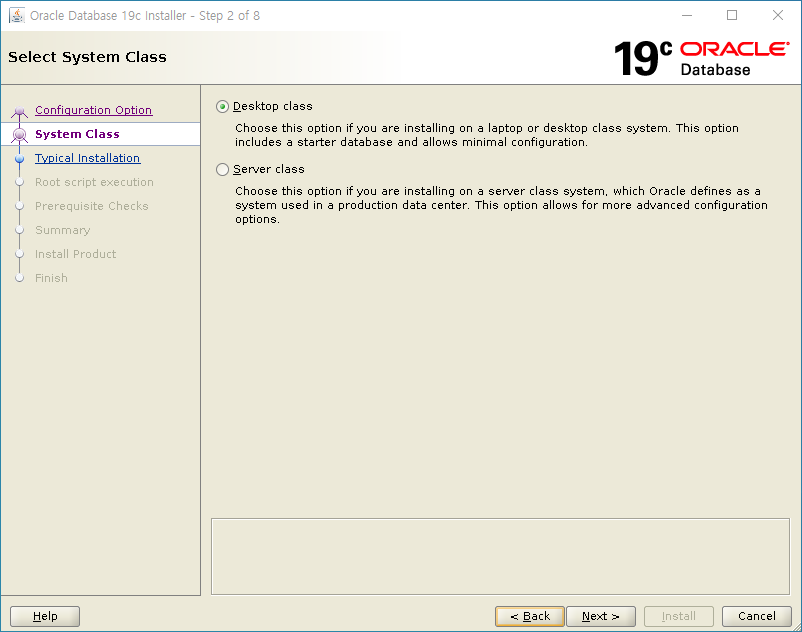Screen dimensions: 802x632
Task: Click the greyed Root script execution step
Action: pos(94,182)
